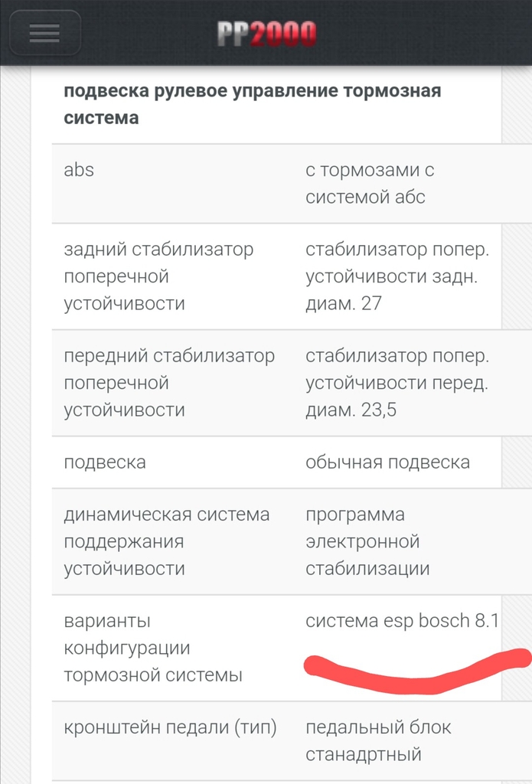Click 'с тормозами с системой абс' value
The image size is (532, 784).
tap(370, 184)
